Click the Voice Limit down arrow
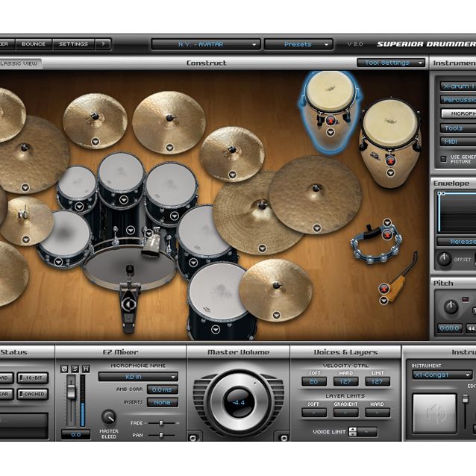This screenshot has width=476, height=476. (353, 434)
